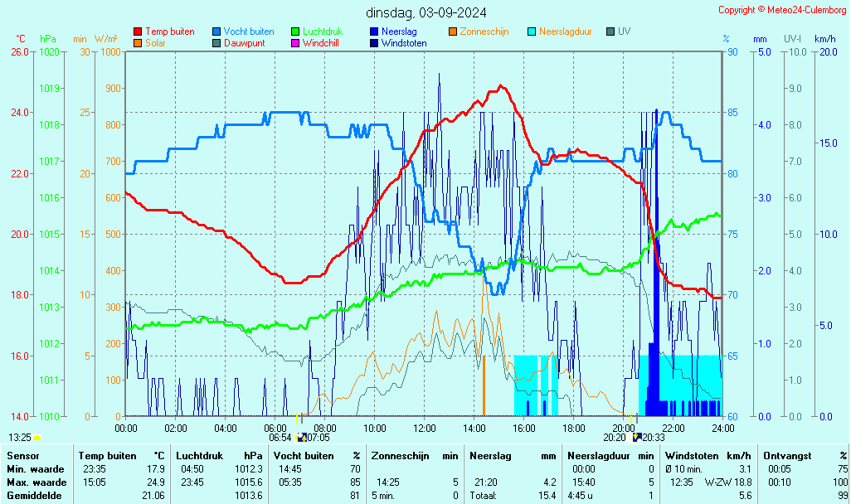Click the 12:00 mark on time axis
Image resolution: width=851 pixels, height=504 pixels.
(425, 428)
